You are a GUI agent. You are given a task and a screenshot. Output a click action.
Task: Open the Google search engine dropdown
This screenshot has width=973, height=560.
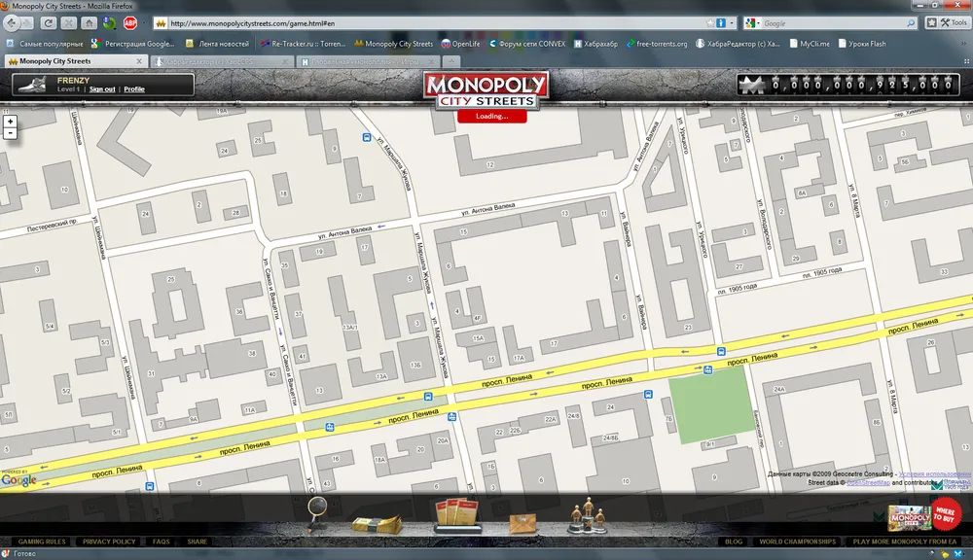[x=752, y=23]
